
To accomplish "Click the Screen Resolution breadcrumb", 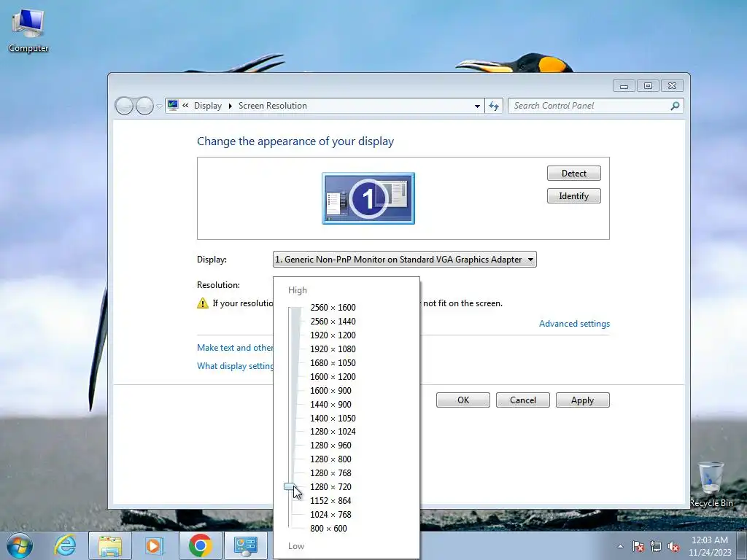I will click(273, 106).
